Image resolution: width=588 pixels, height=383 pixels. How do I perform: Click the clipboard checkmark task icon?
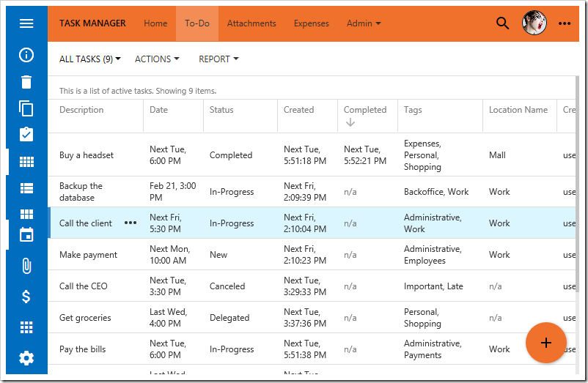pyautogui.click(x=26, y=135)
